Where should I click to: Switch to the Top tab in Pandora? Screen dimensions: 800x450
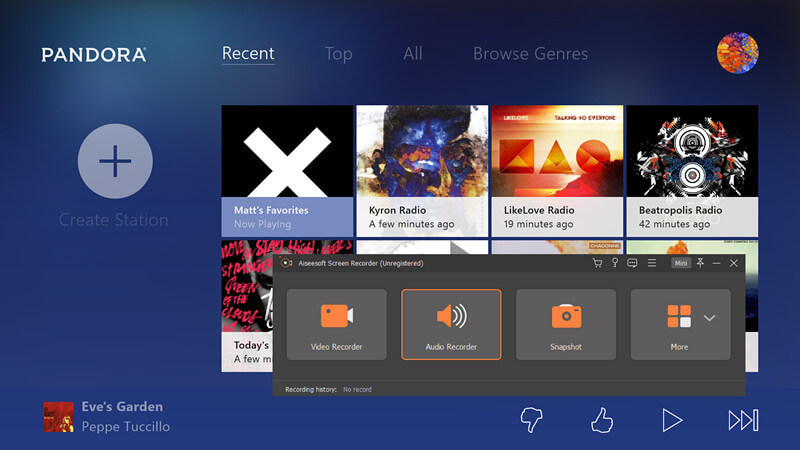(338, 54)
